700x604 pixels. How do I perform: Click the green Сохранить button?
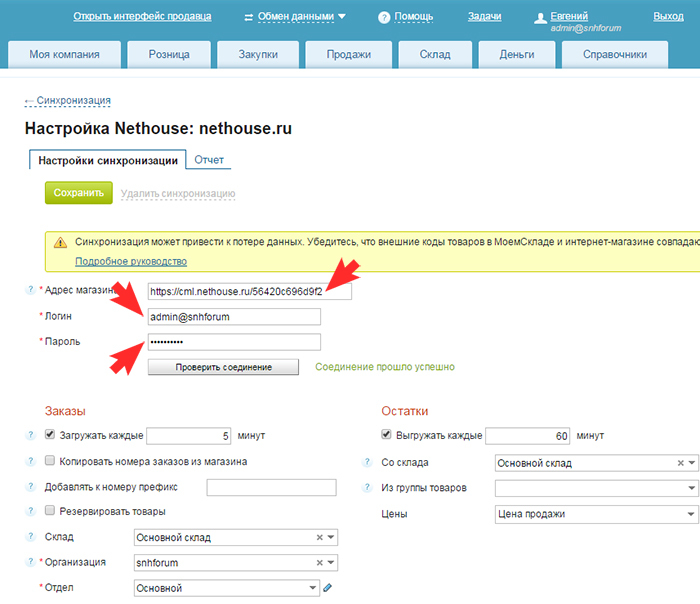pyautogui.click(x=79, y=193)
